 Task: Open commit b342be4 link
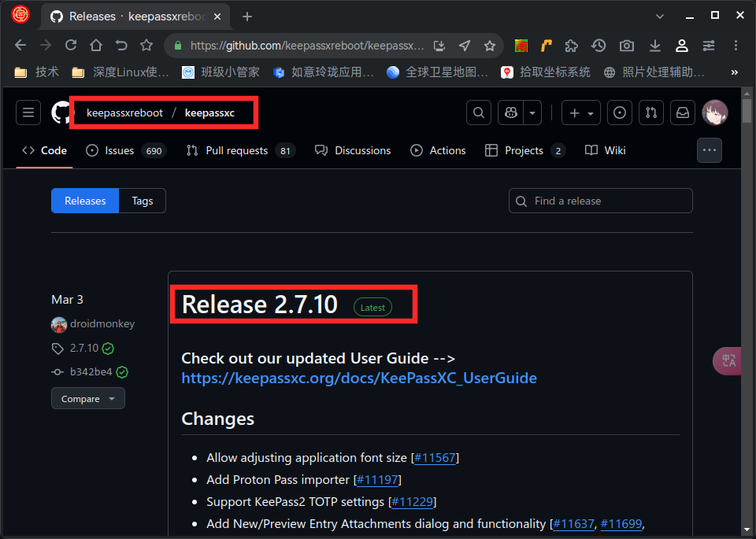pyautogui.click(x=91, y=372)
